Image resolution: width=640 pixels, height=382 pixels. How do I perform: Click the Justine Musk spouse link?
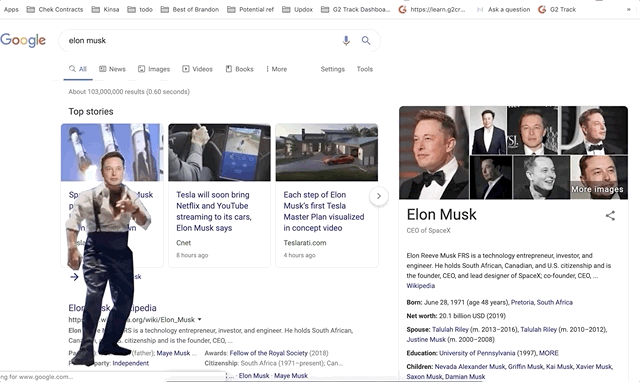pos(426,340)
